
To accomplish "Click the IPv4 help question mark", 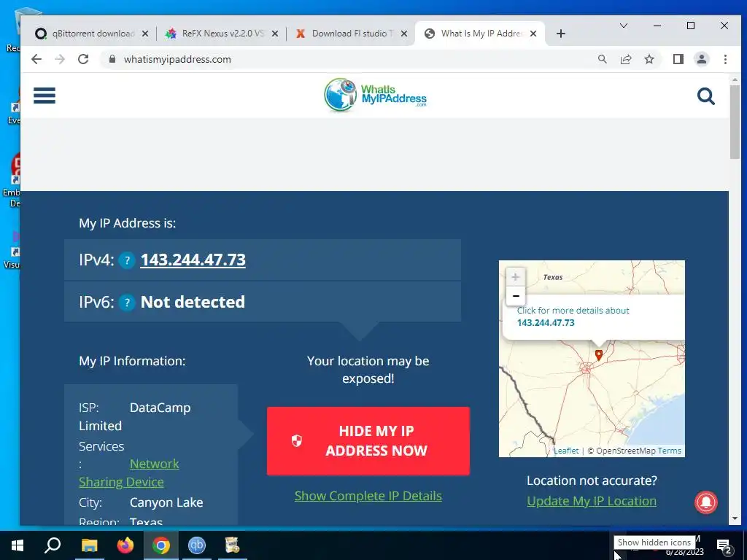I will pos(127,260).
